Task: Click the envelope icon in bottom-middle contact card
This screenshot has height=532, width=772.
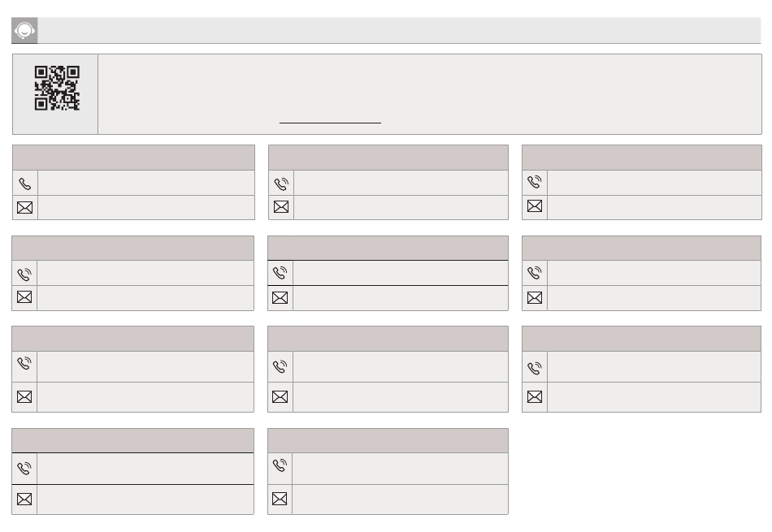Action: (x=280, y=499)
